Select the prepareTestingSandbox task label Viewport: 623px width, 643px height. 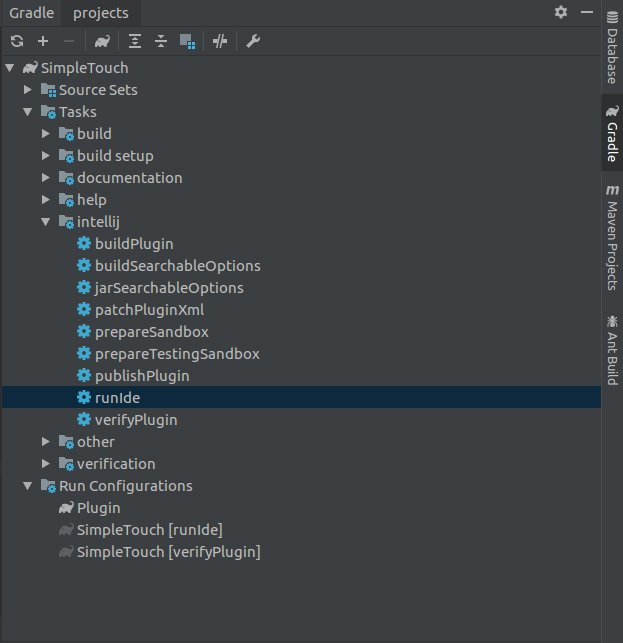[177, 354]
